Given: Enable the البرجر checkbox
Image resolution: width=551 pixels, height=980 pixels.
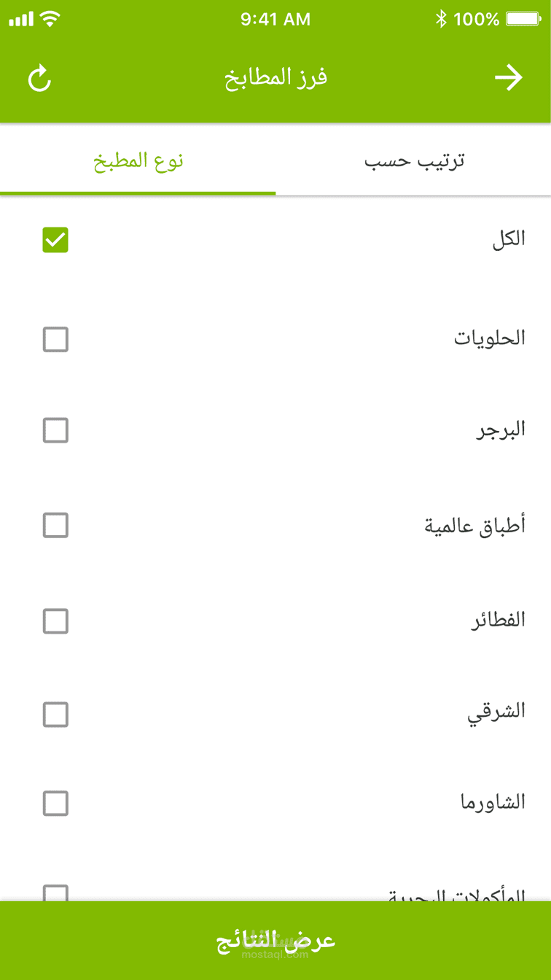Looking at the screenshot, I should click(55, 430).
